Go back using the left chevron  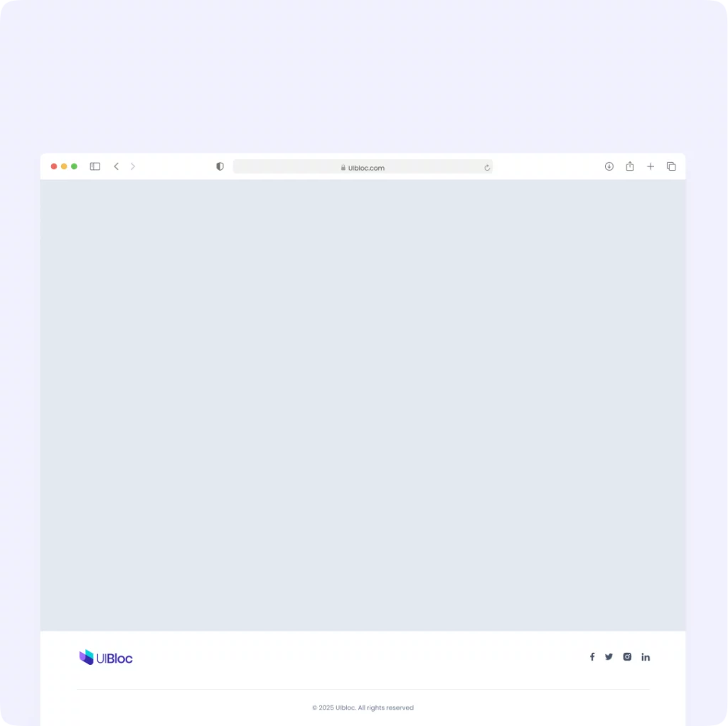(x=116, y=166)
